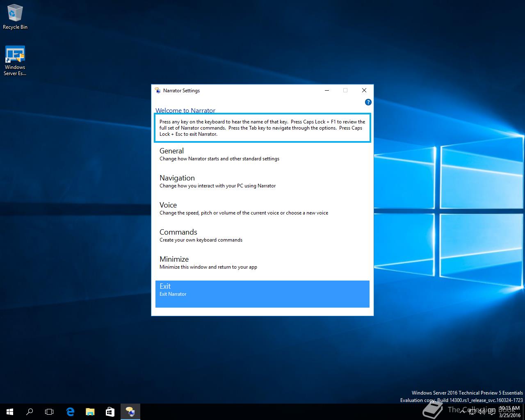Open Task View from the taskbar

(49, 412)
